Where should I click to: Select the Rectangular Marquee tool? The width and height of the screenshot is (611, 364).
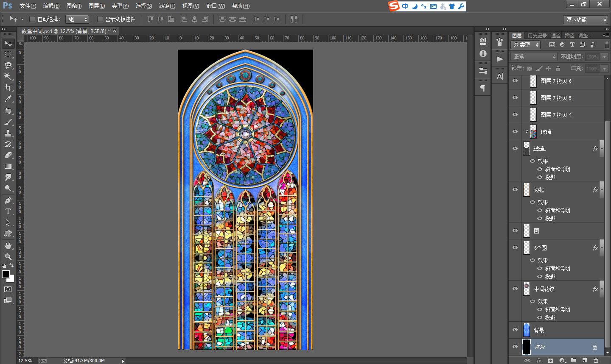coord(8,55)
